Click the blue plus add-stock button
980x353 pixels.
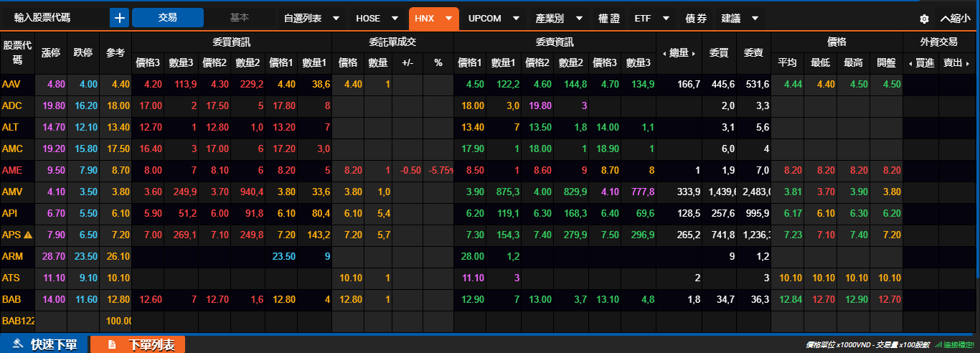[119, 18]
